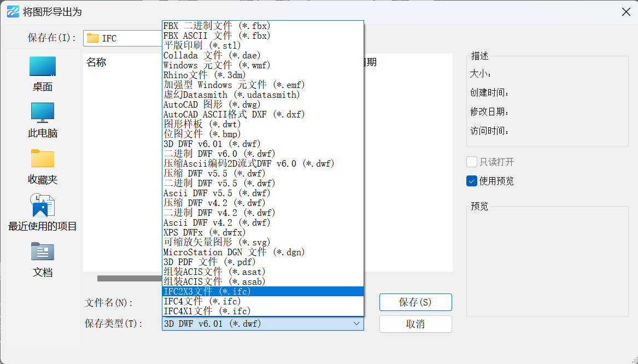Viewport: 638px width, 364px height.
Task: Click the 名称 column header
Action: tap(96, 62)
